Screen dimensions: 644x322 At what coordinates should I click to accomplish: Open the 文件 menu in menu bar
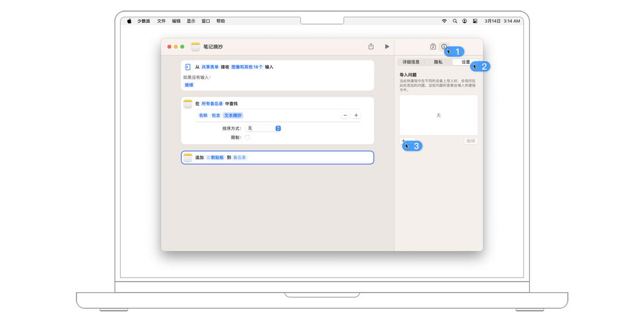(162, 21)
